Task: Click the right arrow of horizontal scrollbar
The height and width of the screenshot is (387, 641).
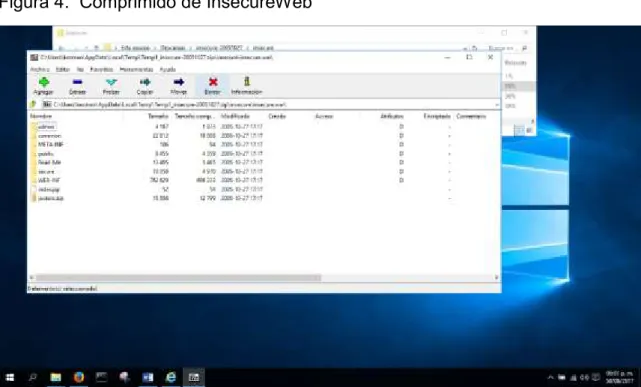Action: pyautogui.click(x=497, y=278)
